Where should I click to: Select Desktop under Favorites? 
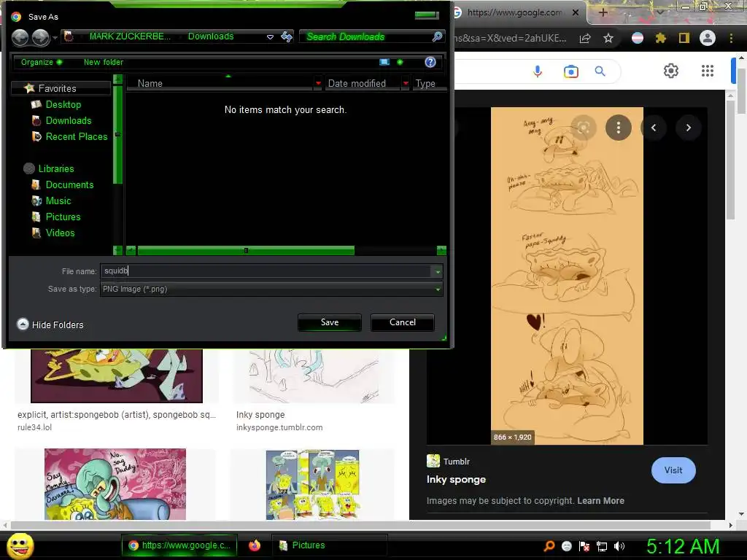(55, 104)
